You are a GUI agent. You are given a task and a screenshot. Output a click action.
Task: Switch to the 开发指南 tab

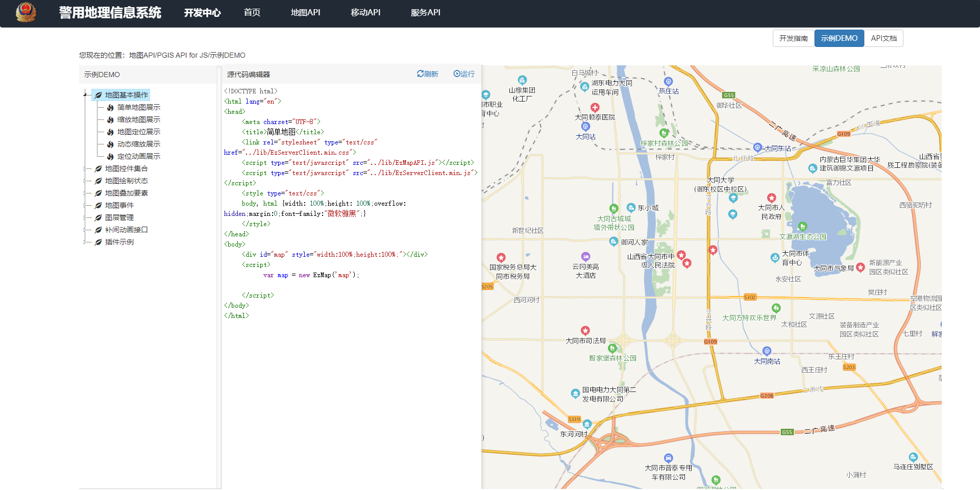click(x=793, y=38)
